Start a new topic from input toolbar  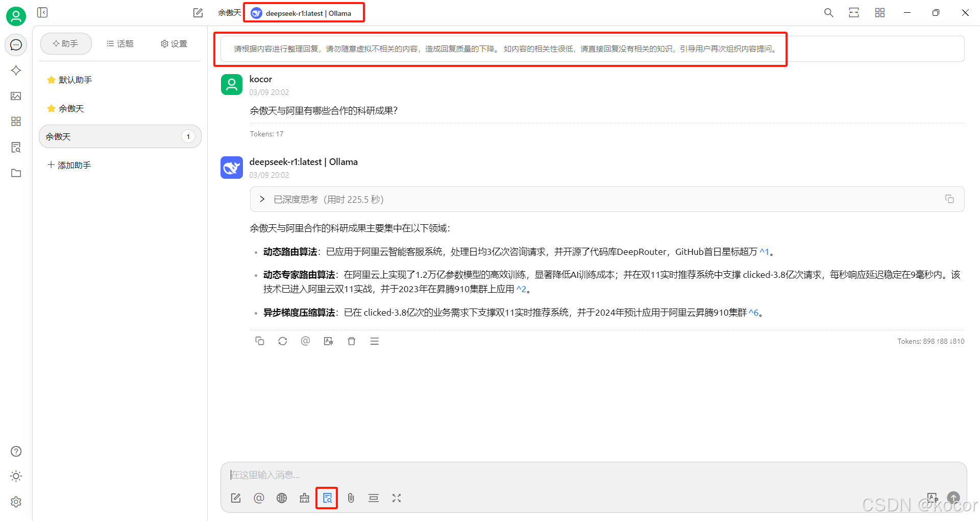(236, 498)
